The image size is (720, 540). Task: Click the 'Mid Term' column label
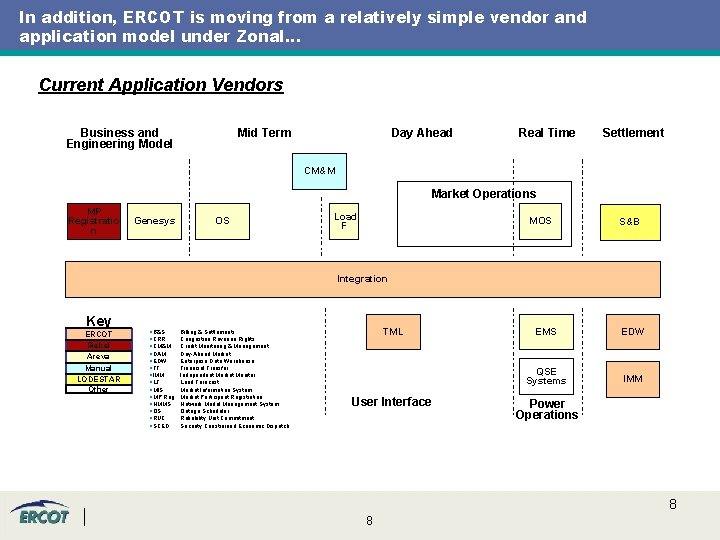264,133
